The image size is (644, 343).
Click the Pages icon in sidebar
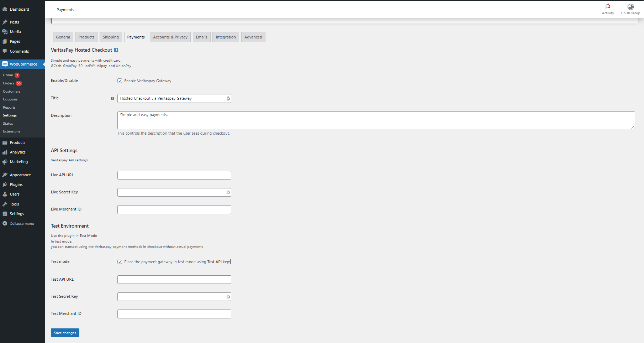(5, 41)
